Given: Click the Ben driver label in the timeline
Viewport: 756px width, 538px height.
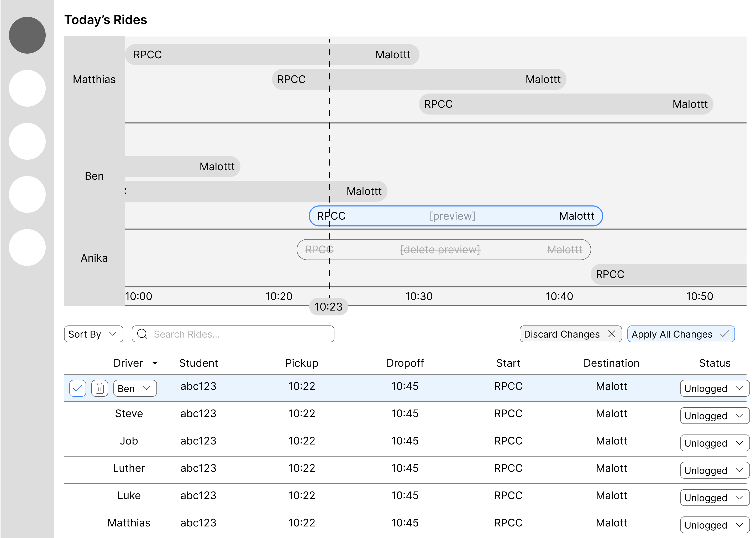Looking at the screenshot, I should coord(94,176).
